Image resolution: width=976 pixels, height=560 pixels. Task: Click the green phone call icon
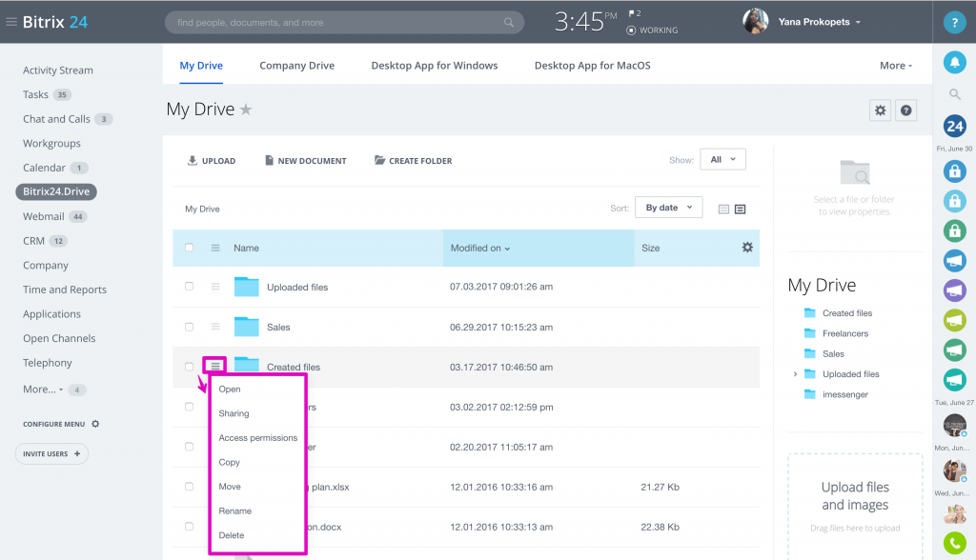[x=955, y=543]
